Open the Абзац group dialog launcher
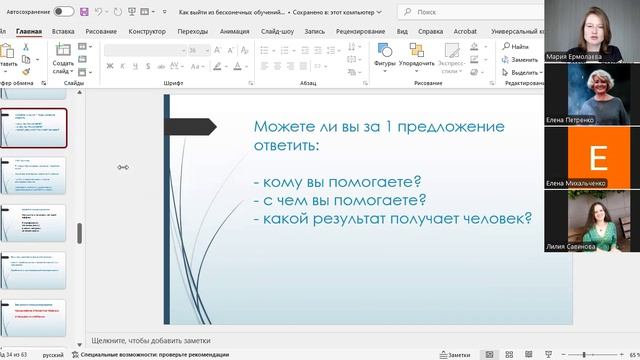 point(365,83)
